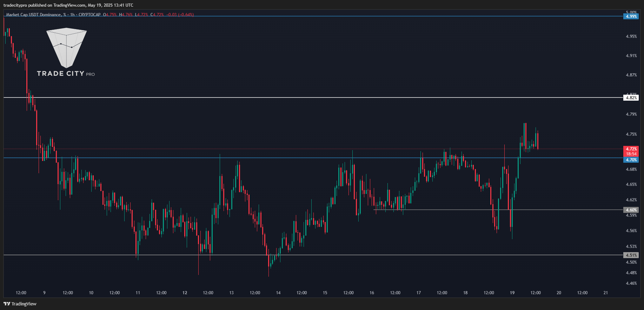Click the 4.95% price axis tick
644x310 pixels.
(x=631, y=36)
